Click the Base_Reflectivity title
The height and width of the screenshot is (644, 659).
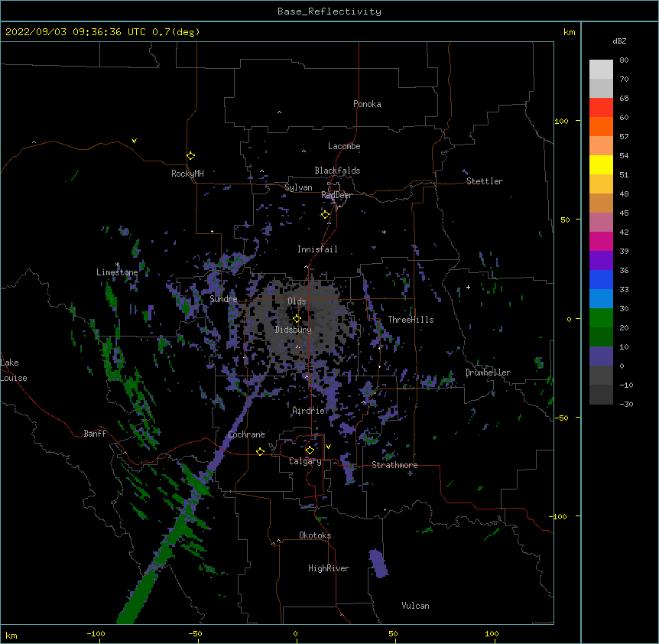click(329, 11)
